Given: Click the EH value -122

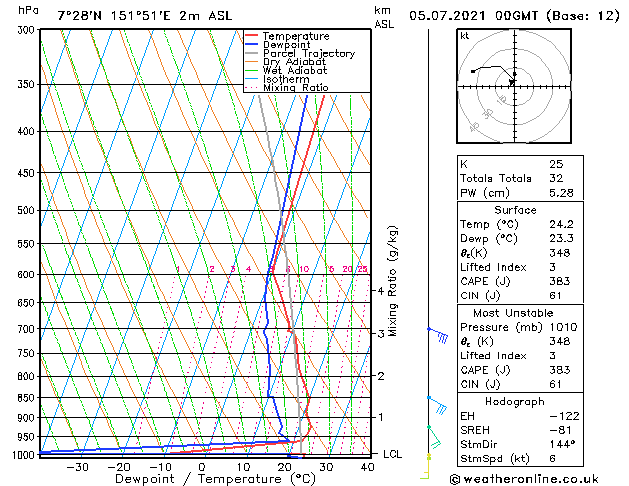Looking at the screenshot, I should [564, 416].
